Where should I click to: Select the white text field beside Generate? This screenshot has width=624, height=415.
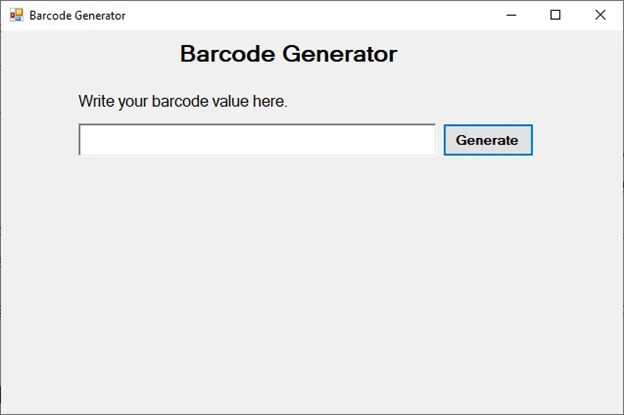(x=257, y=140)
